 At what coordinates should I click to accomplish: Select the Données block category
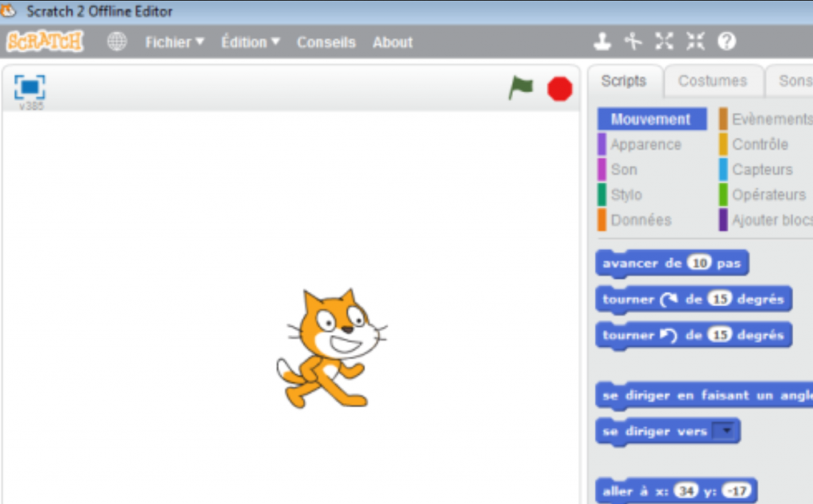641,220
